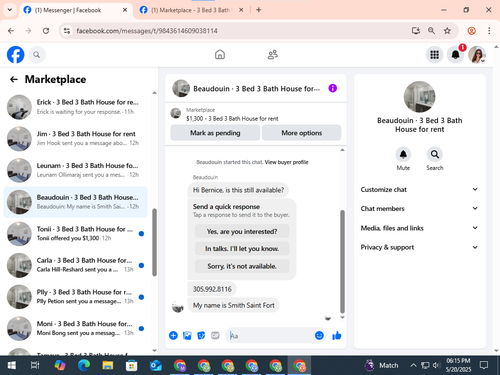Open the emoji picker
The image size is (500, 375).
pyautogui.click(x=319, y=335)
